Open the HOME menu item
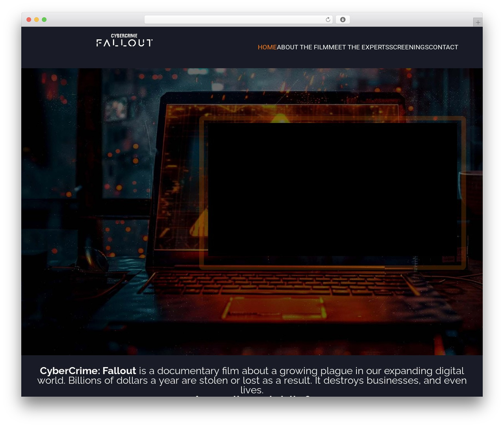The width and height of the screenshot is (504, 427). click(x=267, y=47)
